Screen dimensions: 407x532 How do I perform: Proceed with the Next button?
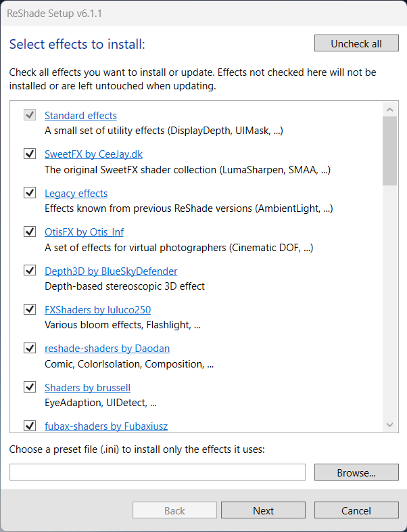coord(263,510)
